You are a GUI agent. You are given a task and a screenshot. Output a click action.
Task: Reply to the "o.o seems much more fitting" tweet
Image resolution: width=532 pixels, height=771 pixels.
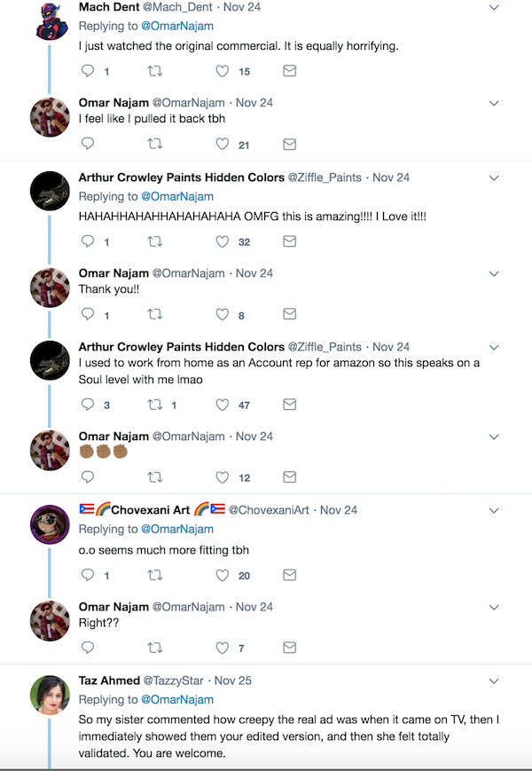[88, 575]
